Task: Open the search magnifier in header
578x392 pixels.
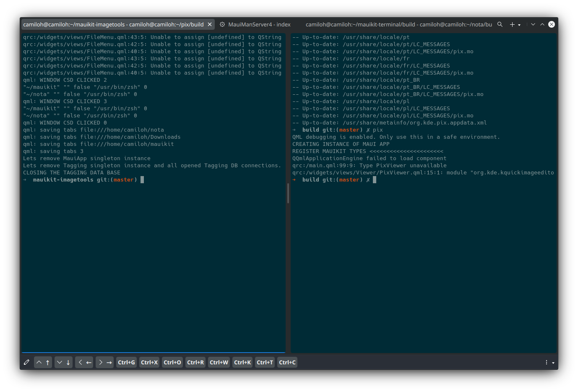Action: [500, 24]
